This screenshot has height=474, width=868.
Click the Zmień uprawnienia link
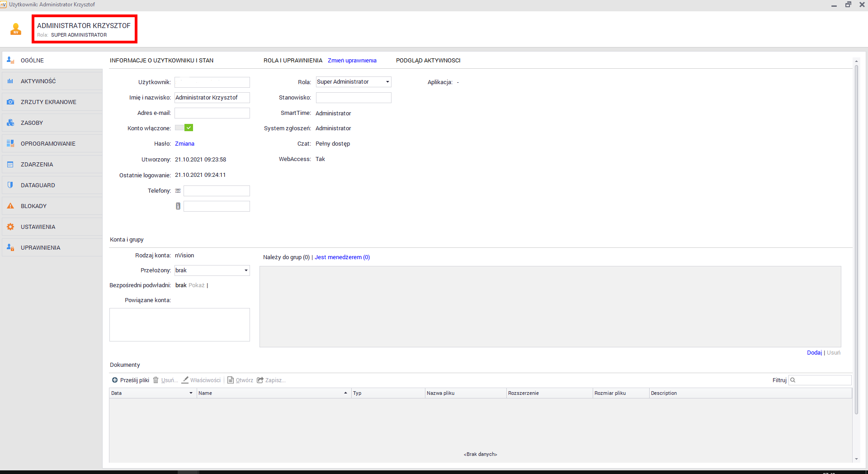[x=352, y=61]
